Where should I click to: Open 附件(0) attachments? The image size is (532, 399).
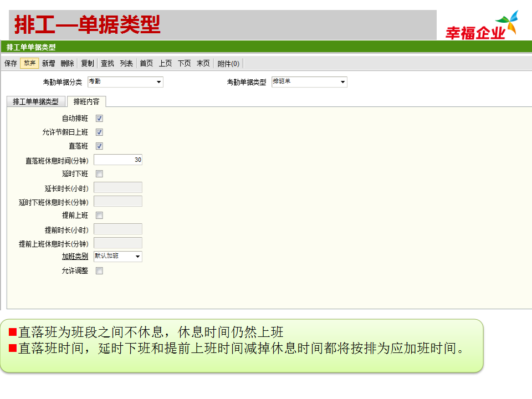click(228, 64)
